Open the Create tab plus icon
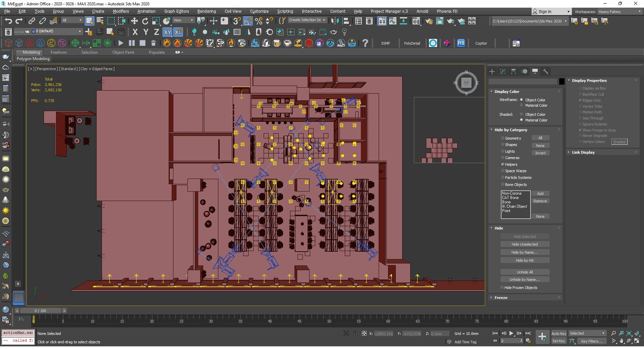Image resolution: width=644 pixels, height=349 pixels. click(492, 71)
